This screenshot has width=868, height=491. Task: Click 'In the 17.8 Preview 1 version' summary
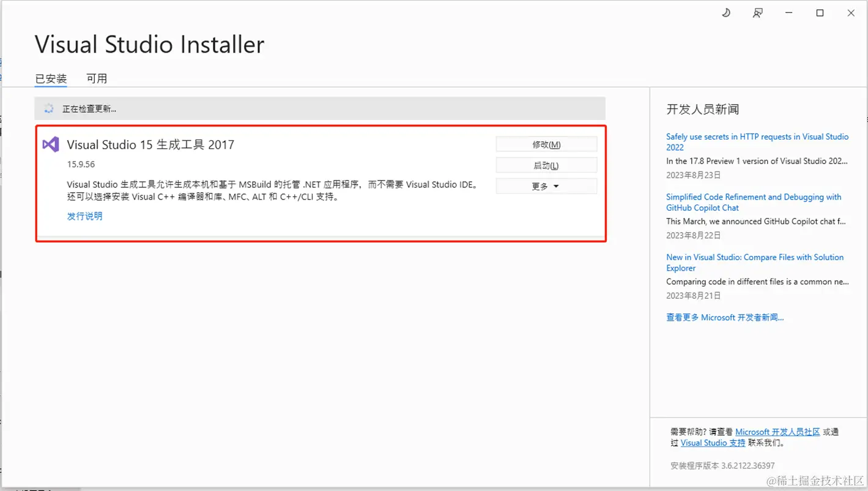pos(757,161)
